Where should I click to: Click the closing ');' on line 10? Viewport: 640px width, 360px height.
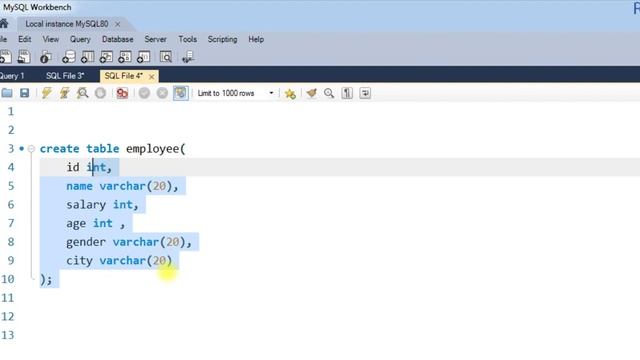coord(46,279)
